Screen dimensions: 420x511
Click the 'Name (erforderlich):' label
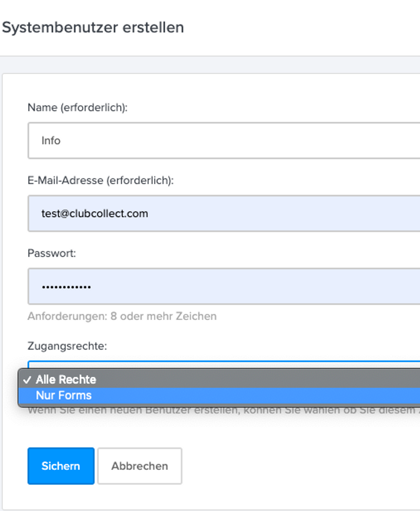point(77,107)
